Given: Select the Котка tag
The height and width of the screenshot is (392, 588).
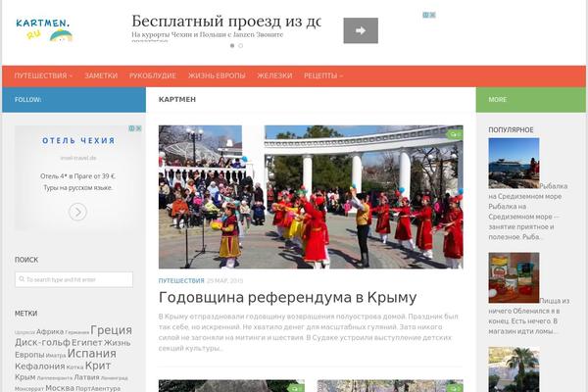Looking at the screenshot, I should point(75,367).
